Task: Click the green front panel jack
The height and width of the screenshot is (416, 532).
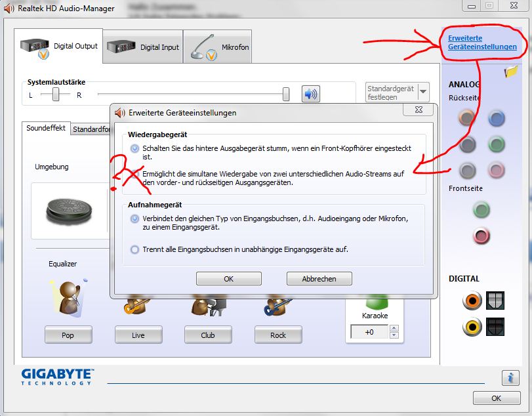Action: coord(481,209)
